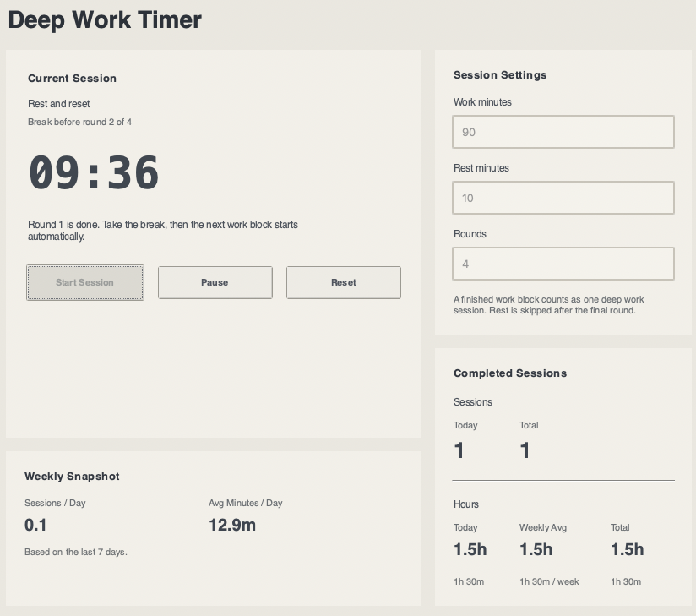
Task: Pause the running timer
Action: click(x=215, y=282)
